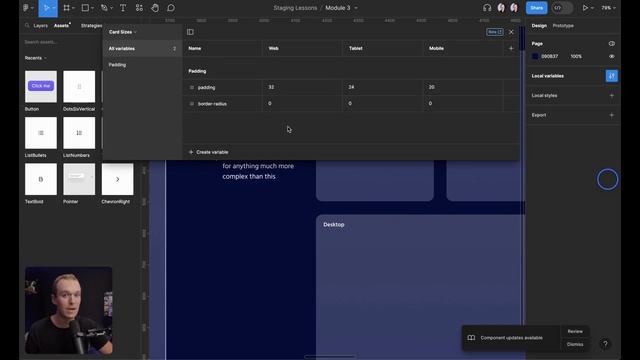
Task: Click Create variable
Action: 209,152
